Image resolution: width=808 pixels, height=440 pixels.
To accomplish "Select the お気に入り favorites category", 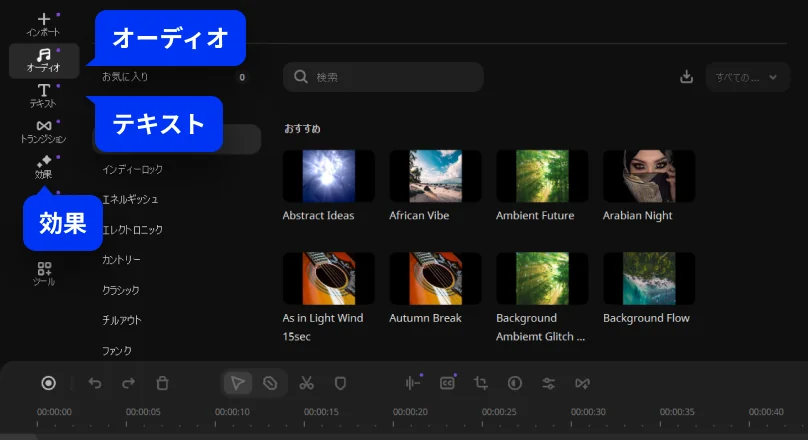I will [125, 77].
